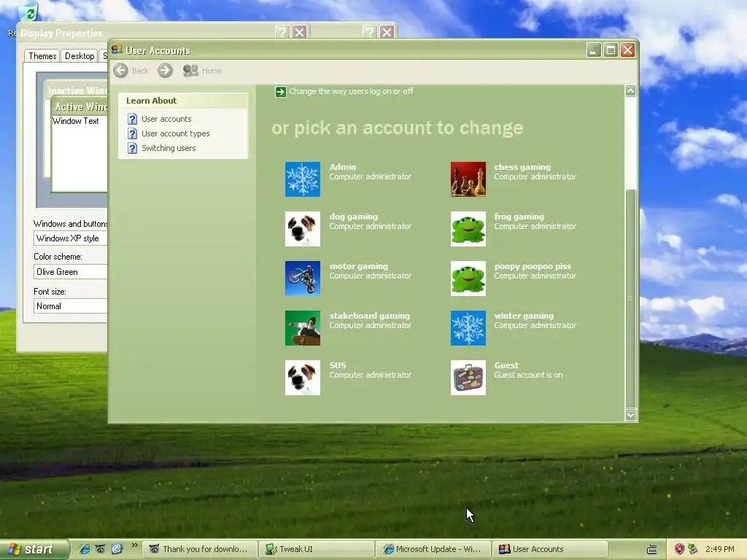
Task: Open the Switching users help topic
Action: point(169,148)
